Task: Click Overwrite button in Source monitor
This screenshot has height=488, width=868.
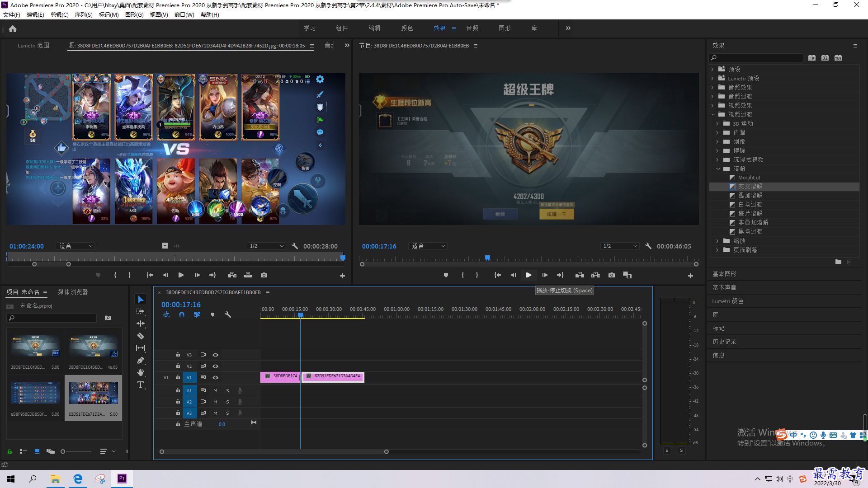Action: point(248,275)
